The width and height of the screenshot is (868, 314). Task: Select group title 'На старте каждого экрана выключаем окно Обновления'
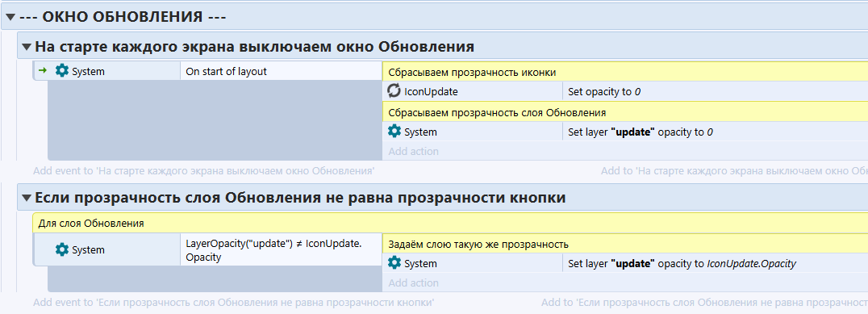click(254, 47)
